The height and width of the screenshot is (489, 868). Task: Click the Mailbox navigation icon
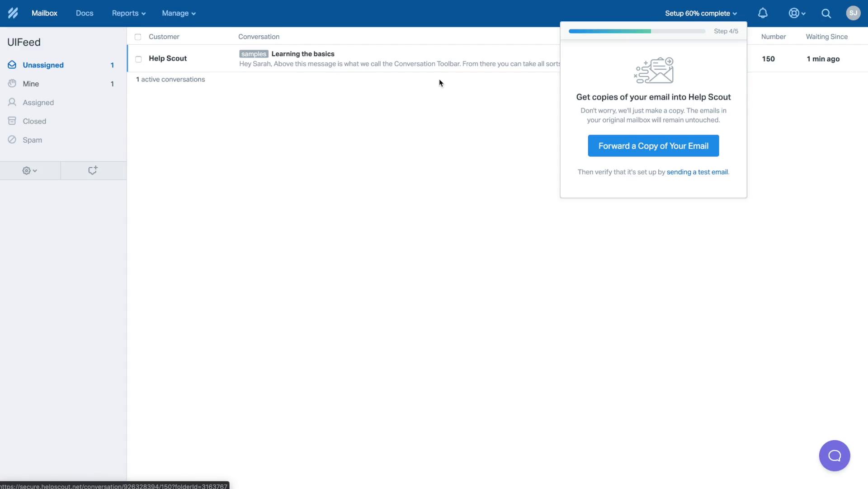[44, 13]
